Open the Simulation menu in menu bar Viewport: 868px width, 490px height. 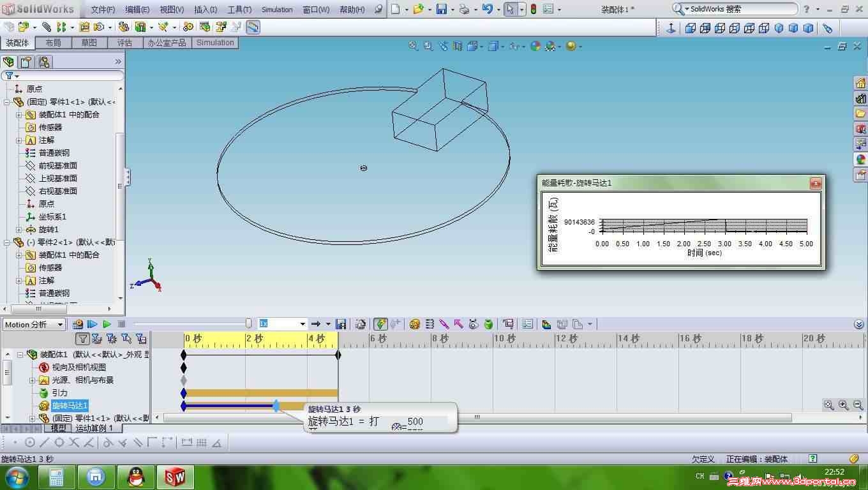point(277,10)
